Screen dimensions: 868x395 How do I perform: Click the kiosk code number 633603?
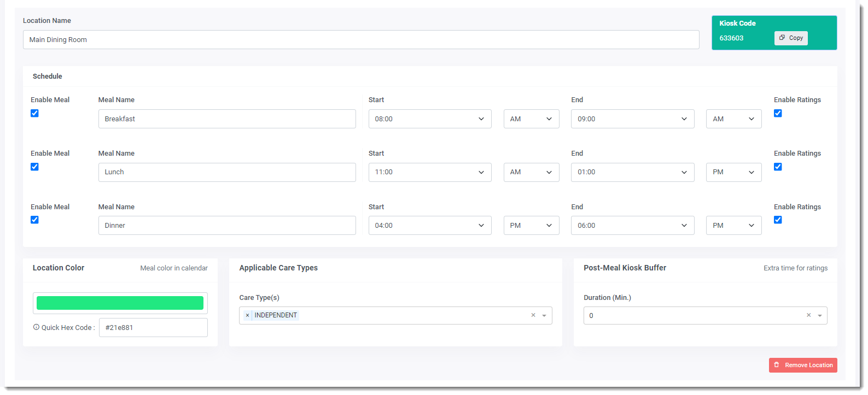[x=731, y=38]
